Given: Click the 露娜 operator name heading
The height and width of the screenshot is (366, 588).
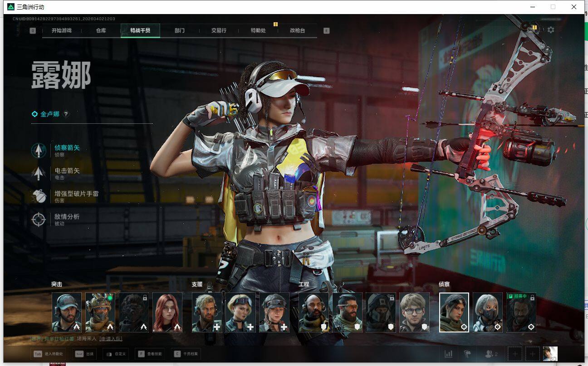Looking at the screenshot, I should tap(61, 75).
